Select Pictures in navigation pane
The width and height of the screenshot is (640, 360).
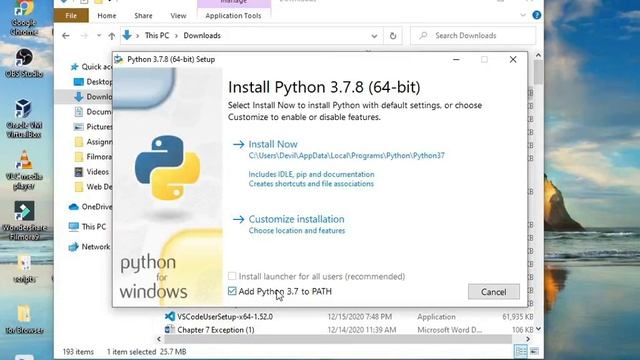pyautogui.click(x=93, y=127)
